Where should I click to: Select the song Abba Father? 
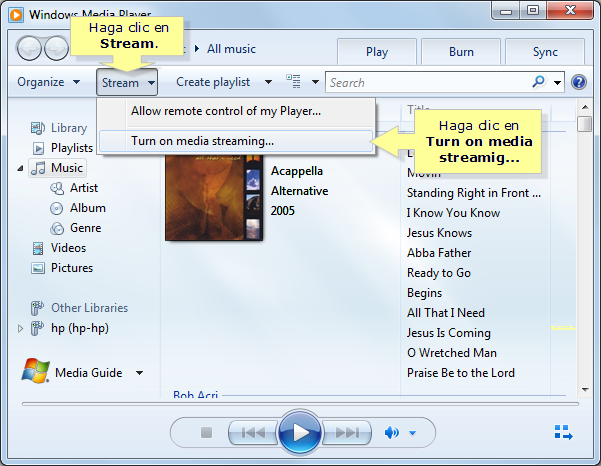pyautogui.click(x=439, y=253)
